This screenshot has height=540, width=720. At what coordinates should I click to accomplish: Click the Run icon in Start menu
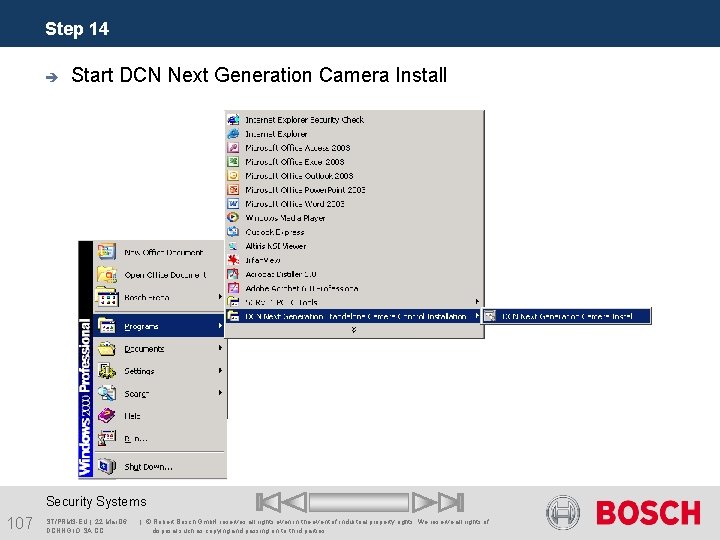click(x=107, y=438)
